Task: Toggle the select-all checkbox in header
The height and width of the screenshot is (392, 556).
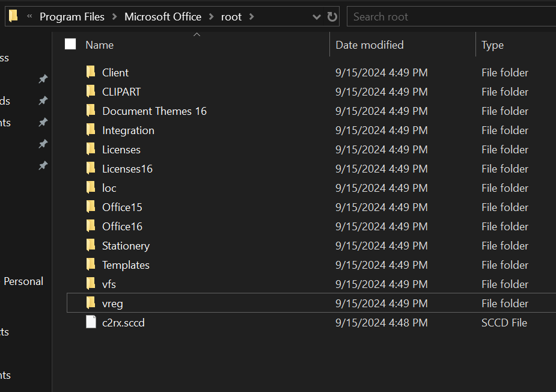Action: 70,44
